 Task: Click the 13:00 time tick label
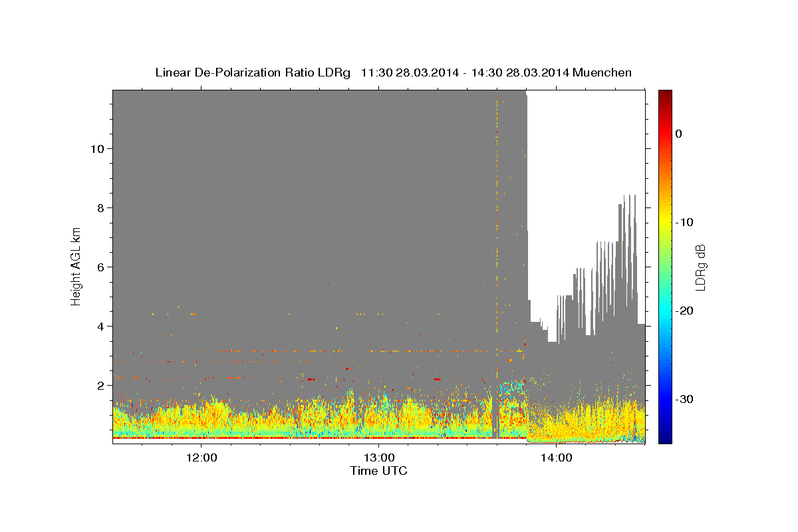point(378,458)
